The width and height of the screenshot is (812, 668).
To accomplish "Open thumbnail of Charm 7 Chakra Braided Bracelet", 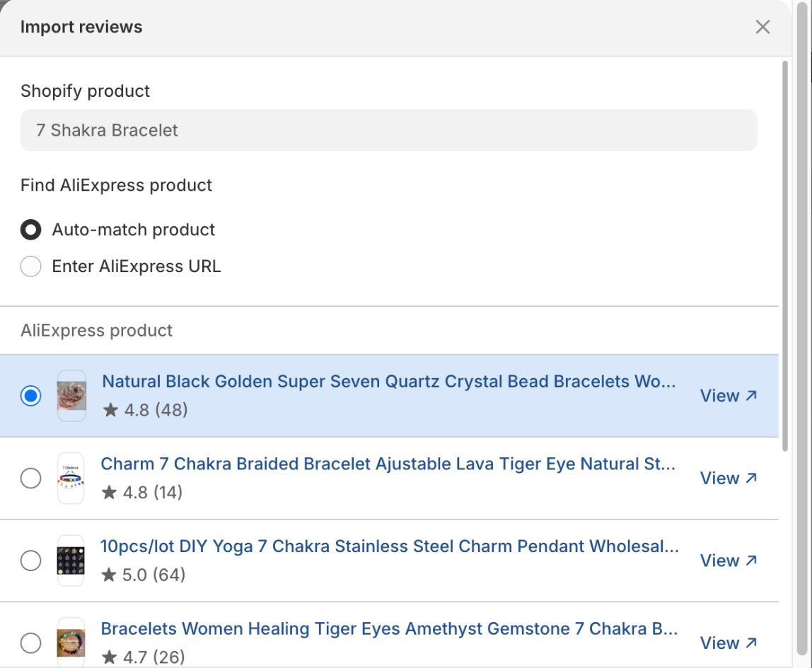I will [x=71, y=478].
